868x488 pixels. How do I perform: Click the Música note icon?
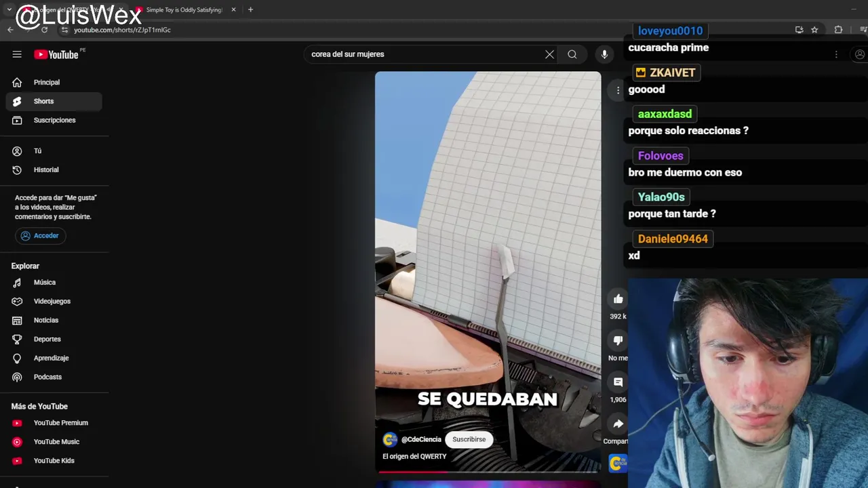[x=17, y=282]
